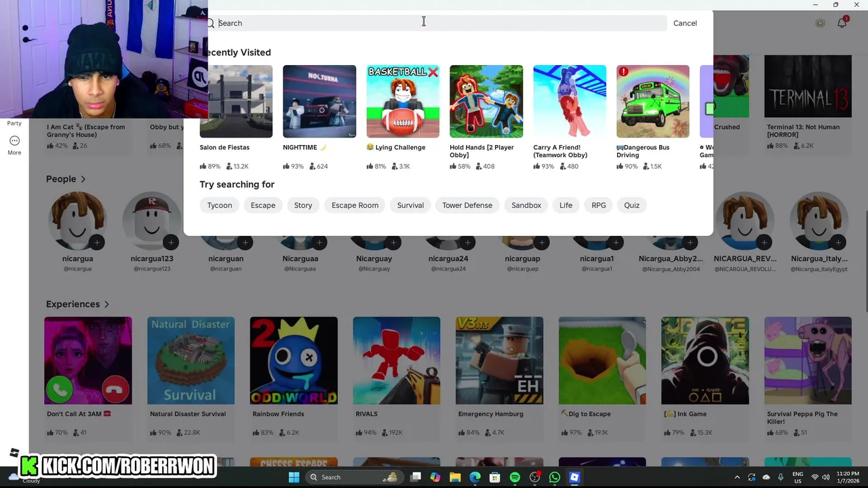Select the RPG search suggestion

tap(599, 205)
